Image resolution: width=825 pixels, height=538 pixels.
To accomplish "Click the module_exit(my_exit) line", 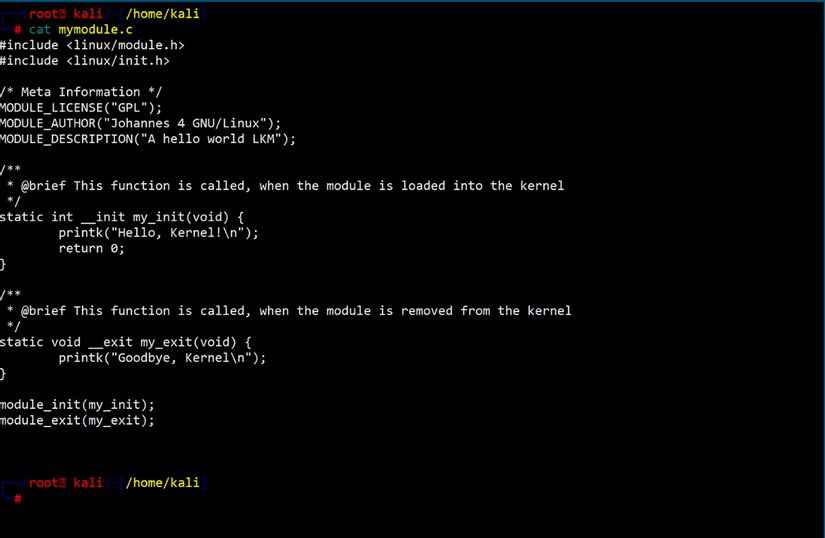I will [x=77, y=421].
